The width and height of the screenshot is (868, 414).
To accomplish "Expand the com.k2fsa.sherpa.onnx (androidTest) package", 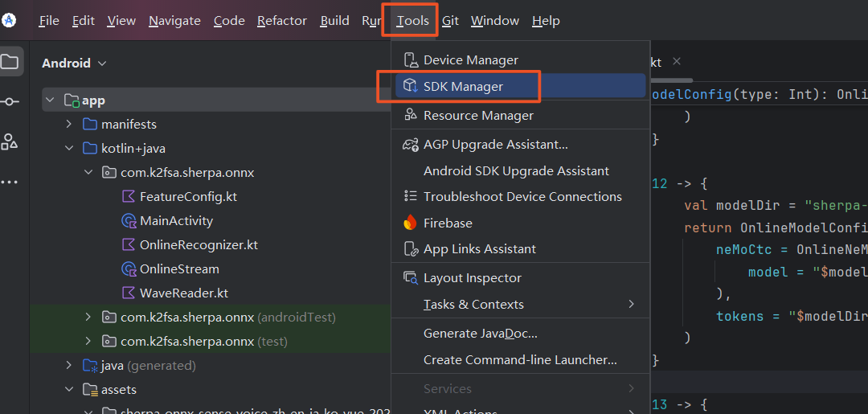I will (x=88, y=317).
